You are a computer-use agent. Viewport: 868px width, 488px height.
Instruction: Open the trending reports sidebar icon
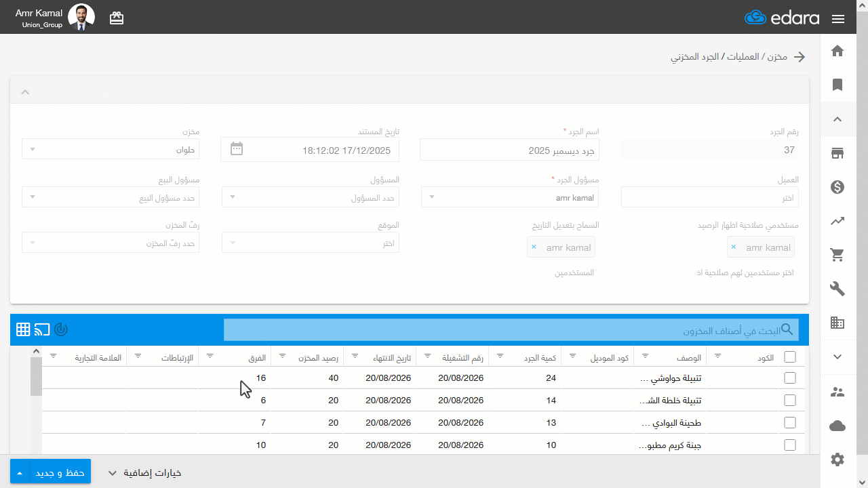point(837,221)
